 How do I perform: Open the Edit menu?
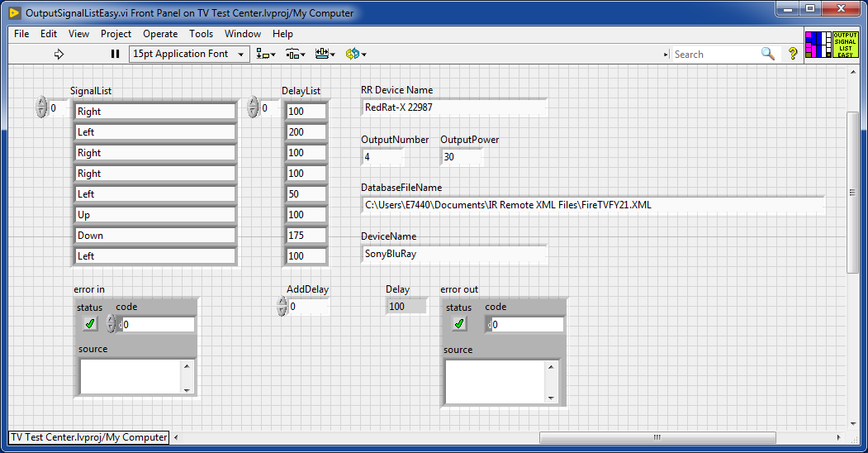49,34
